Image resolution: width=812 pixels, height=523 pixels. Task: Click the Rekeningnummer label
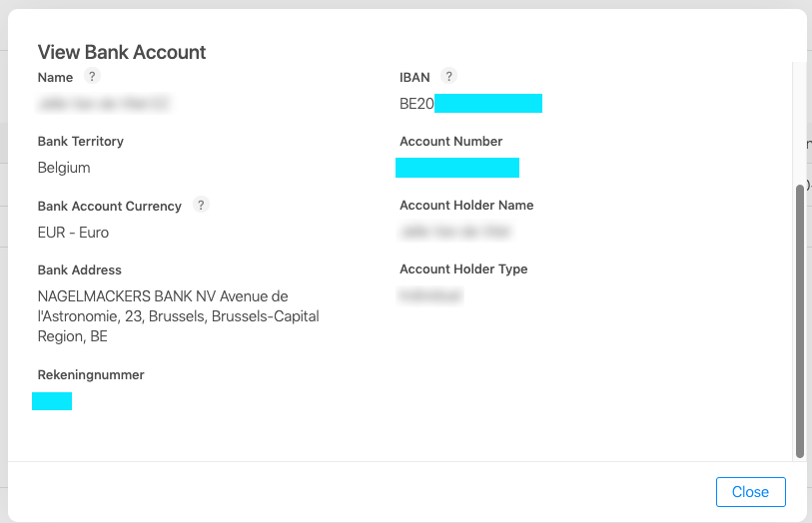[x=91, y=375]
